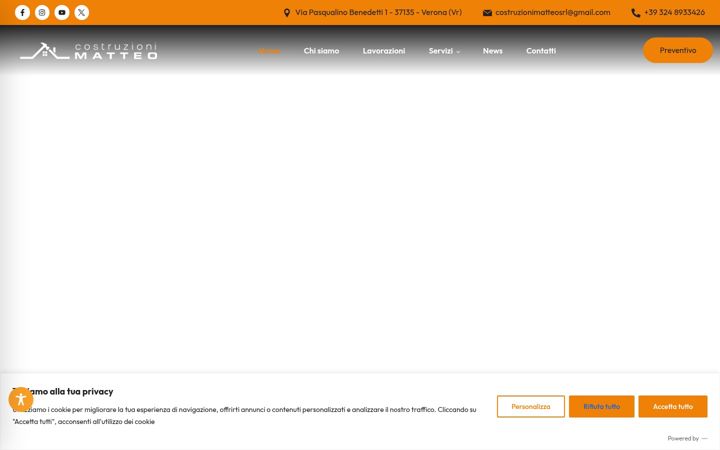Open address Via Pasqualino Benedetti link
Image resolution: width=720 pixels, height=450 pixels.
pos(378,12)
